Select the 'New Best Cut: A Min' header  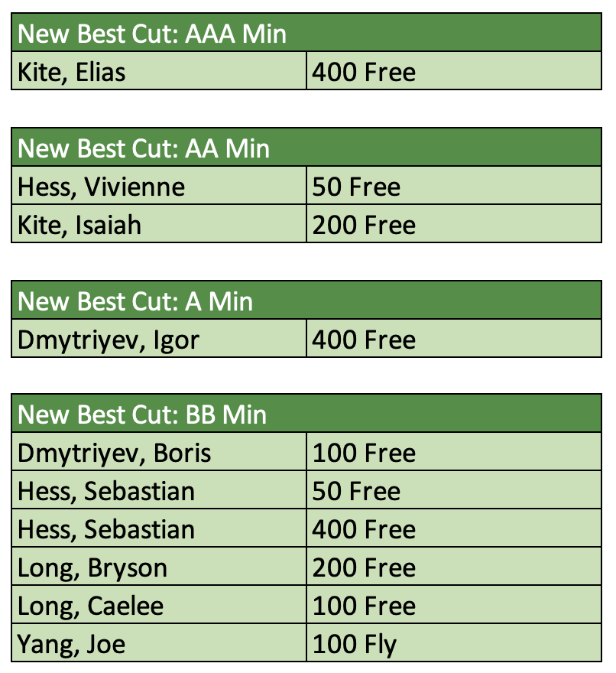click(x=135, y=301)
